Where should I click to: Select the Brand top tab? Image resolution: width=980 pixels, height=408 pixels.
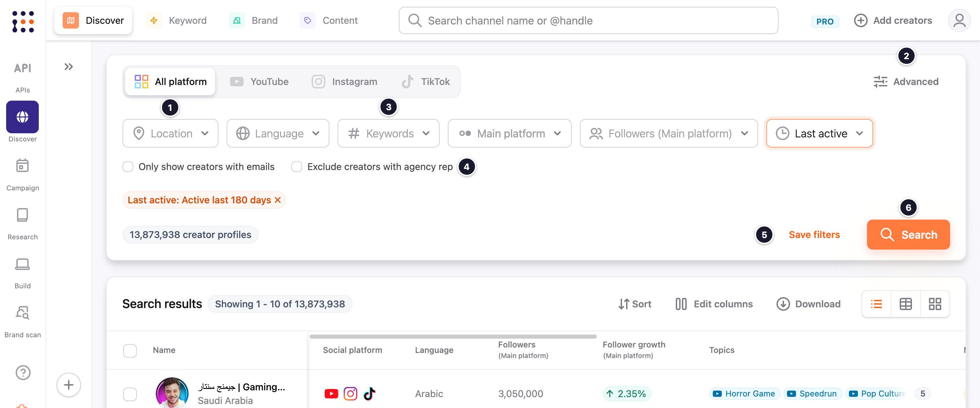click(254, 20)
